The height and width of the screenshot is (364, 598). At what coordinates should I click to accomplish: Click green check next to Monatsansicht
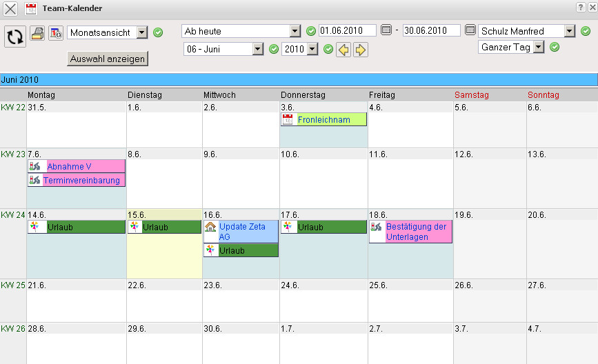(x=158, y=32)
